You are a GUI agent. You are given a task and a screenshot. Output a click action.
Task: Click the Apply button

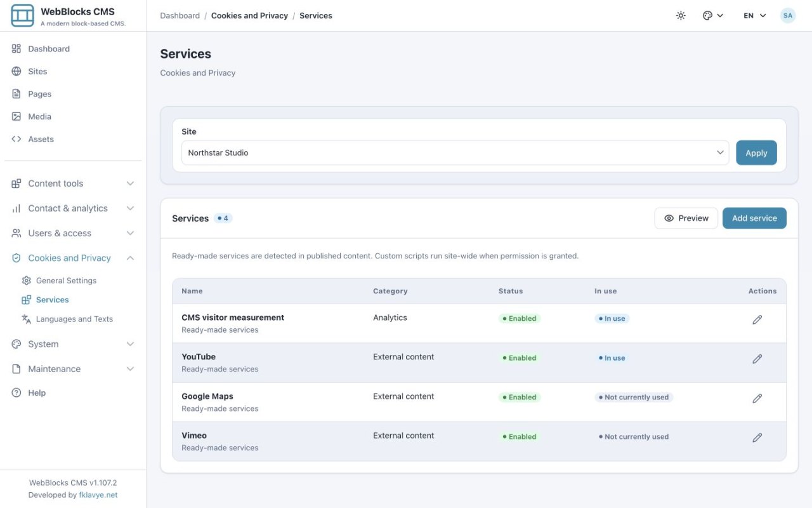(x=756, y=153)
